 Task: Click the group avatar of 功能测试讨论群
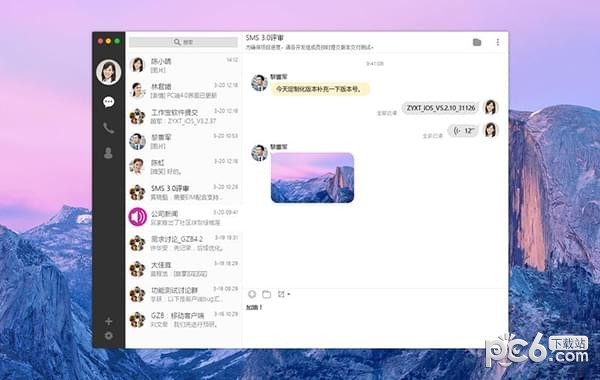(x=137, y=294)
